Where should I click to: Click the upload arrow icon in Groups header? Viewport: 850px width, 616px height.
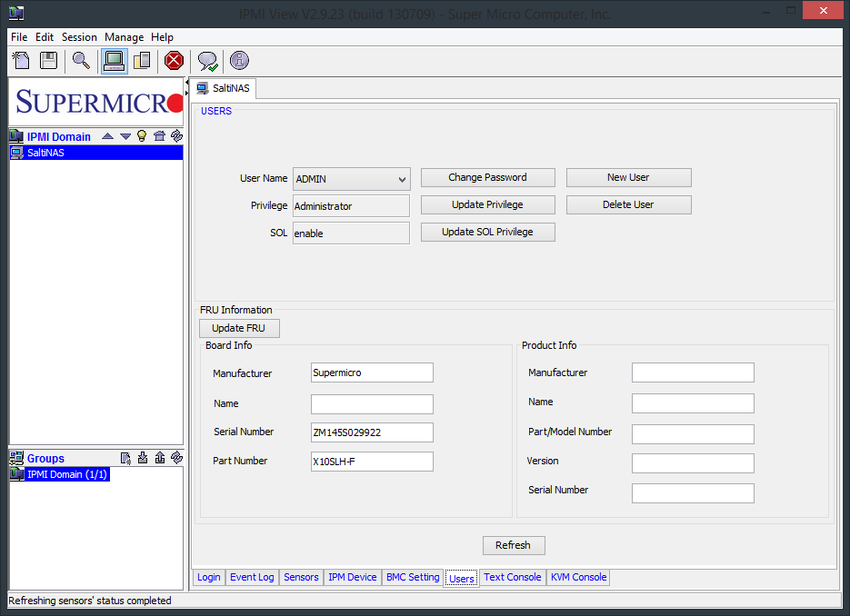(x=160, y=458)
